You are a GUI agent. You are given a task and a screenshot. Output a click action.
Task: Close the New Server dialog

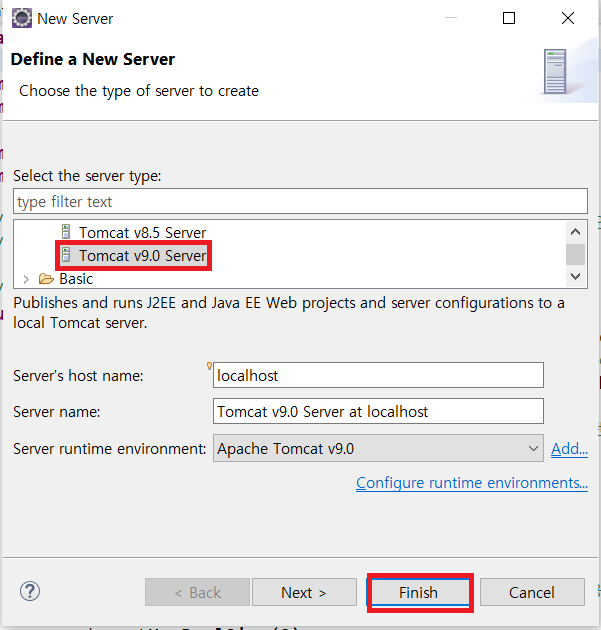[568, 18]
